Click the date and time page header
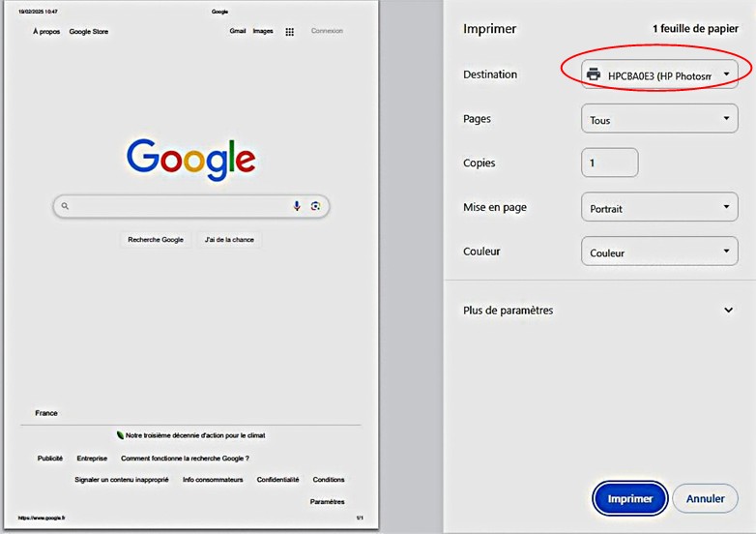 pyautogui.click(x=38, y=11)
